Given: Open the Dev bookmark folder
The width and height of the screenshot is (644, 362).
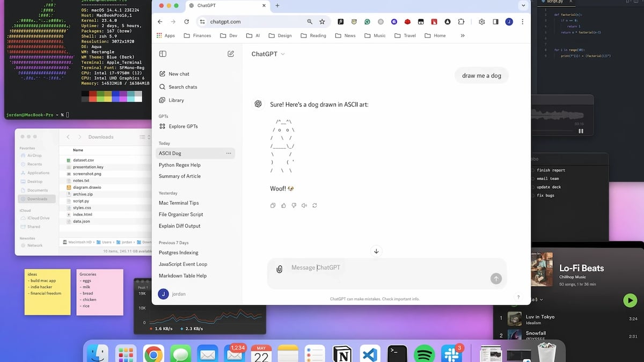Looking at the screenshot, I should [229, 35].
